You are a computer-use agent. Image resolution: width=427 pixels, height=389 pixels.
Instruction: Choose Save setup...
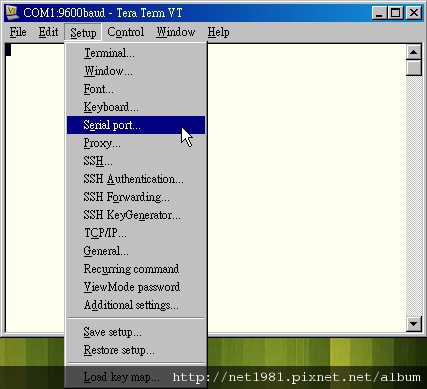click(x=136, y=332)
